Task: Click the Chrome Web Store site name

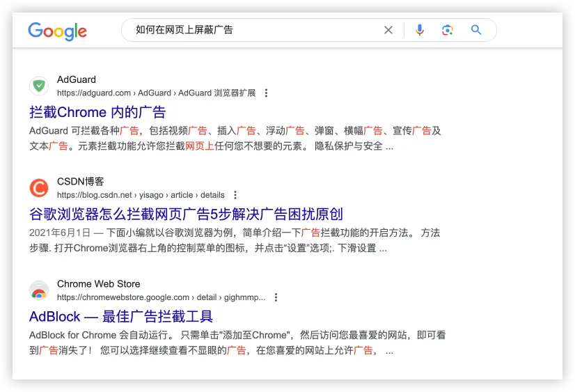Action: (x=99, y=284)
